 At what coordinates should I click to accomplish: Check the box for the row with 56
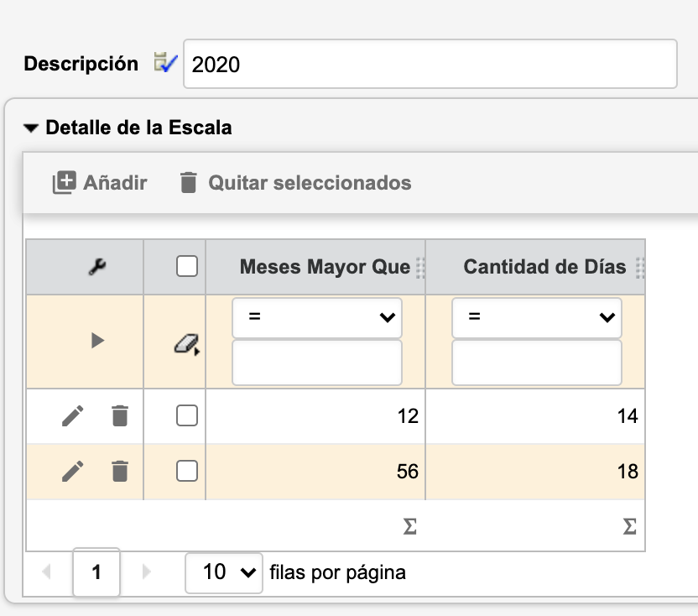(187, 472)
